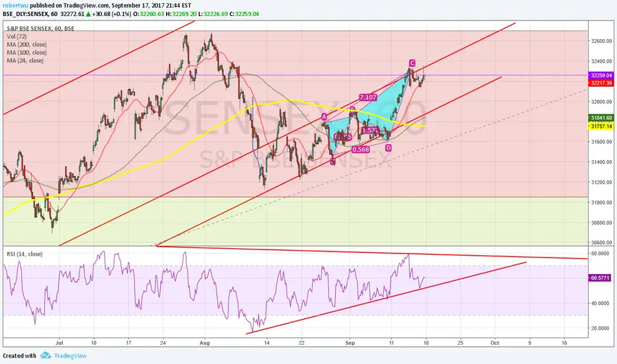This screenshot has width=617, height=364.
Task: Select the RSI (14, close) indicator legend
Action: point(24,254)
